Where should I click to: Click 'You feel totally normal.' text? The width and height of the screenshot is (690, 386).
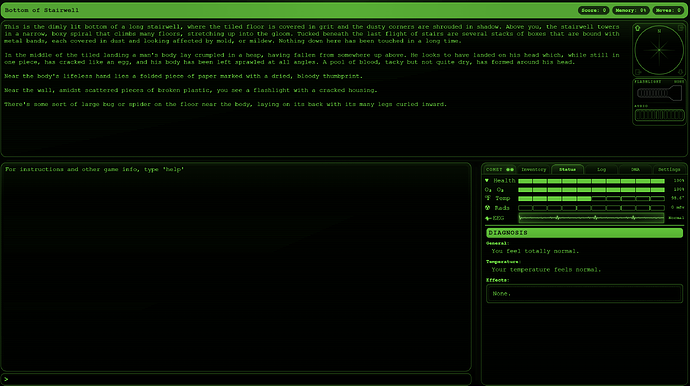click(535, 251)
